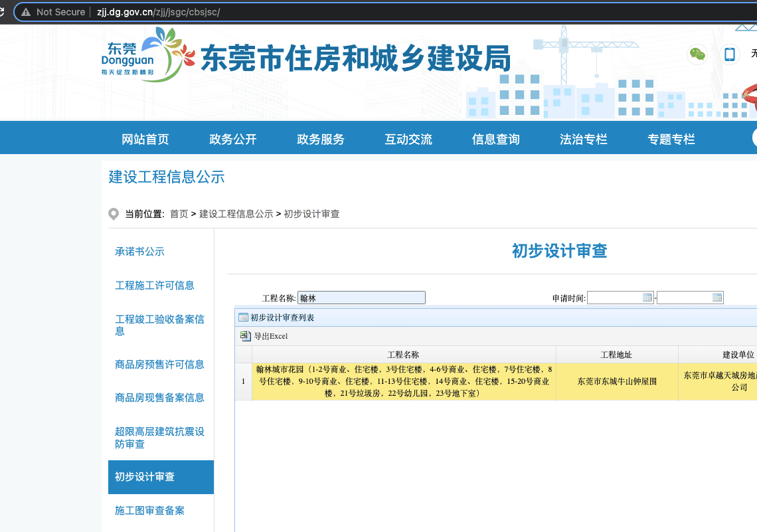Click the Dongguan city logo

pos(142,54)
